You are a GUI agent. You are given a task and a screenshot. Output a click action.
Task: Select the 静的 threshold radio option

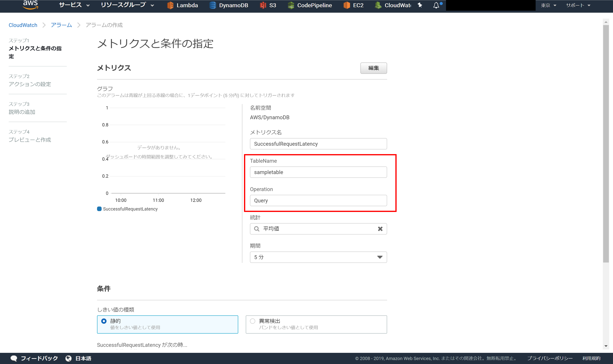pyautogui.click(x=104, y=321)
